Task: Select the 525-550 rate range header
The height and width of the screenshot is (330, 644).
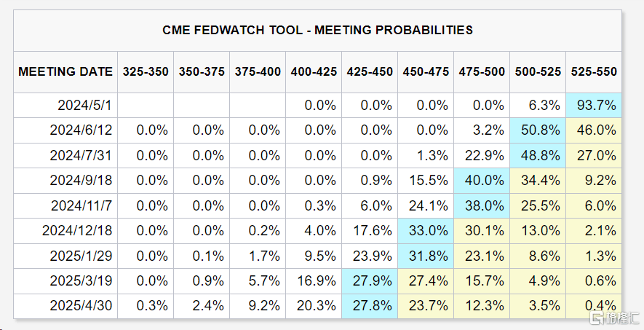Action: 594,71
